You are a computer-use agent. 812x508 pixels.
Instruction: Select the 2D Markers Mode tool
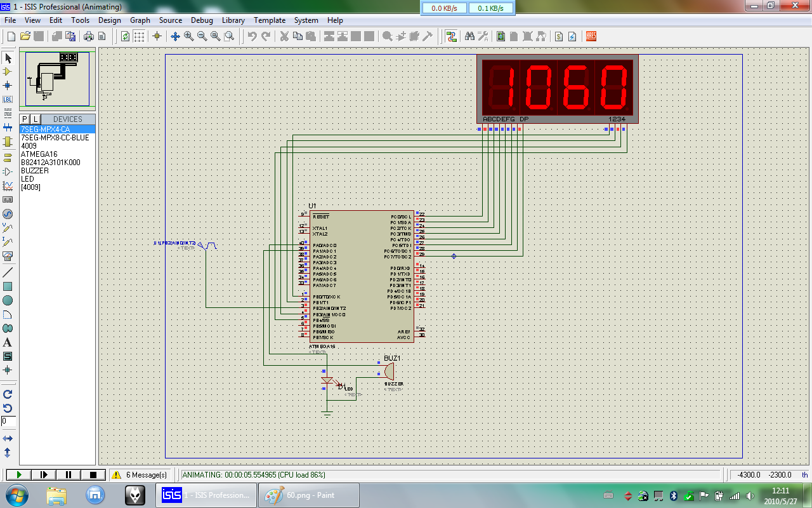coord(8,370)
